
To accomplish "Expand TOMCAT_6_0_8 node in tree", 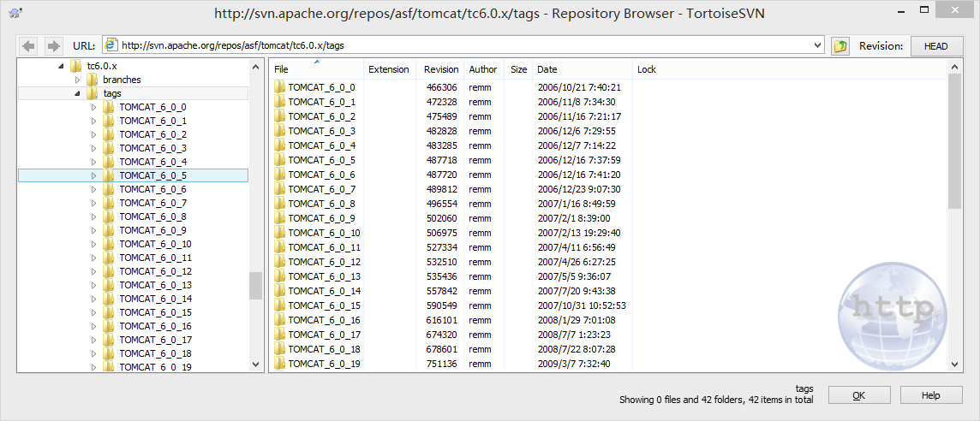I will pyautogui.click(x=93, y=216).
